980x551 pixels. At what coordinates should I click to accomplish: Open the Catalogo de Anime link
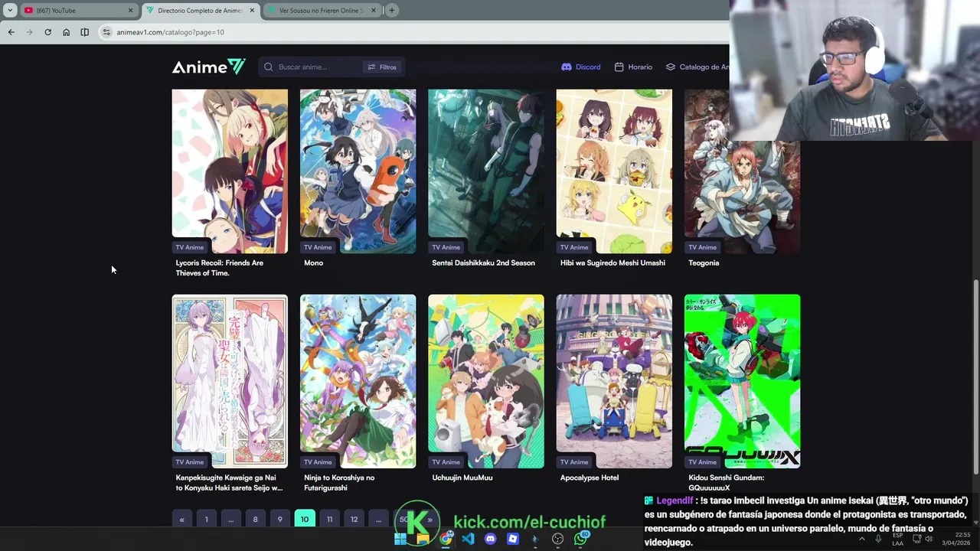point(697,67)
